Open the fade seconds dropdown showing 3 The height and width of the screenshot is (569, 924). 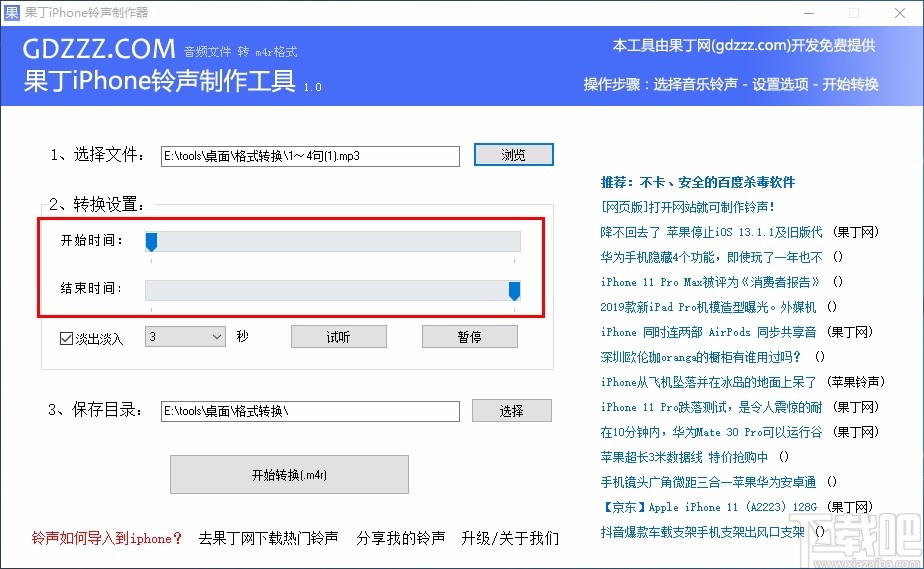tap(185, 336)
